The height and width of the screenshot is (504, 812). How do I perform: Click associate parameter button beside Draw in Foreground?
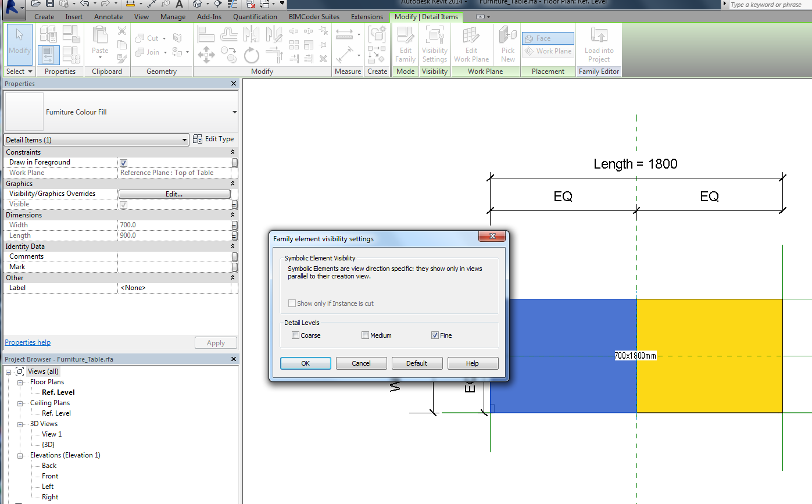pos(234,163)
